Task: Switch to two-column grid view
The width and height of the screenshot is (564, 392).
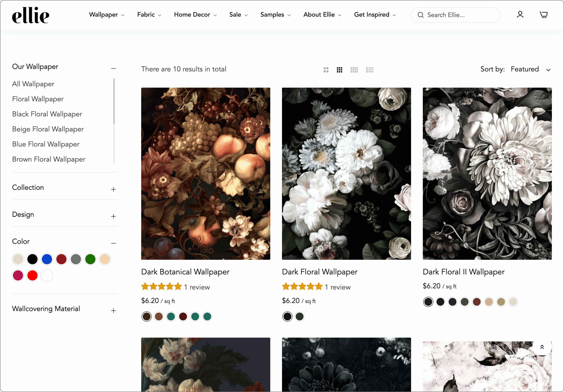Action: 326,70
